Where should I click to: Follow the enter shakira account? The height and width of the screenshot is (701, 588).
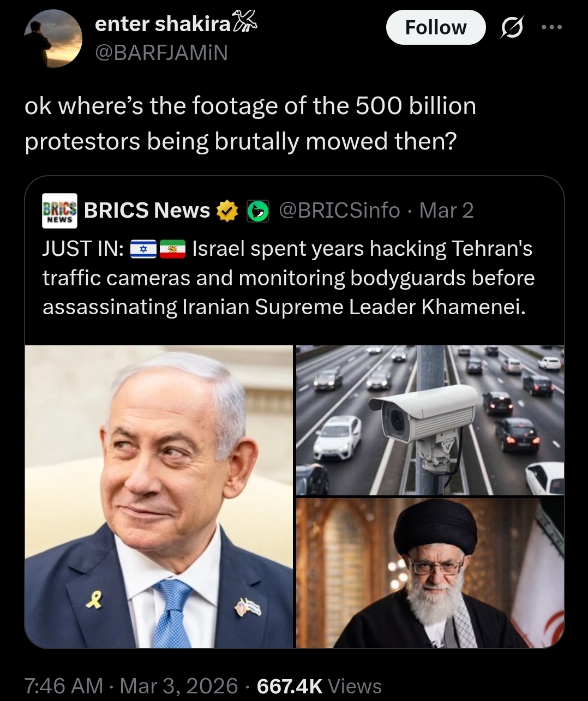point(436,27)
